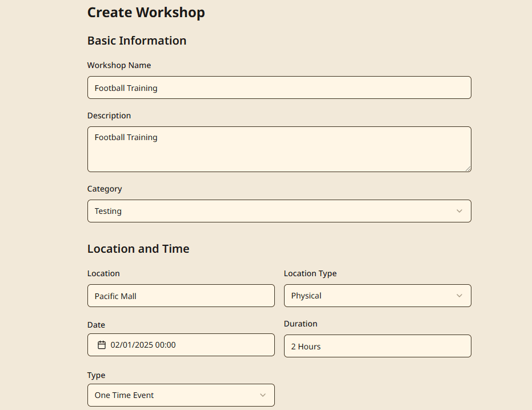
Task: Click the Duration label above its field
Action: [x=301, y=324]
